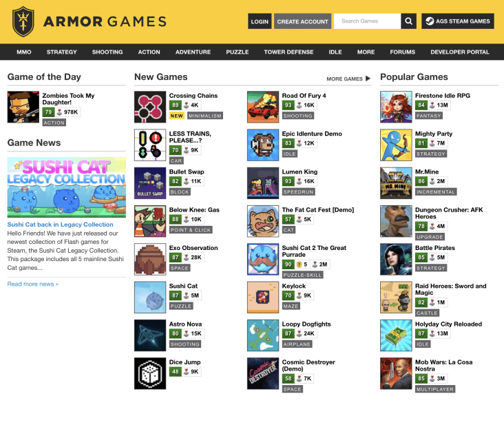Click the More Games arrow
Screen dimensions: 504x427
(x=368, y=79)
